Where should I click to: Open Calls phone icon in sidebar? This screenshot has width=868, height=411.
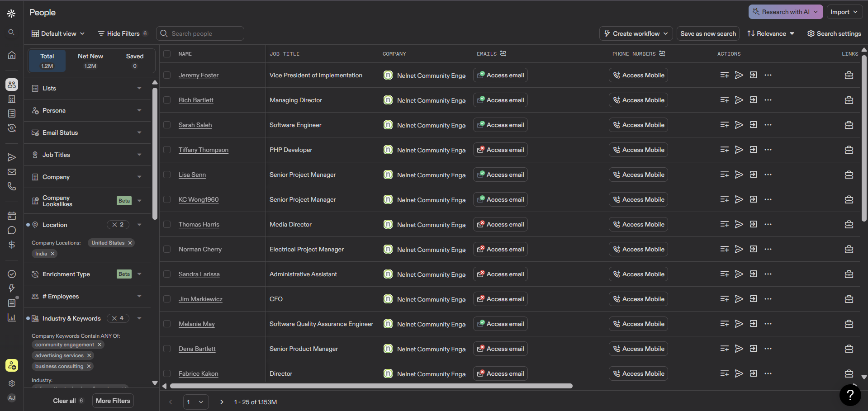(12, 186)
